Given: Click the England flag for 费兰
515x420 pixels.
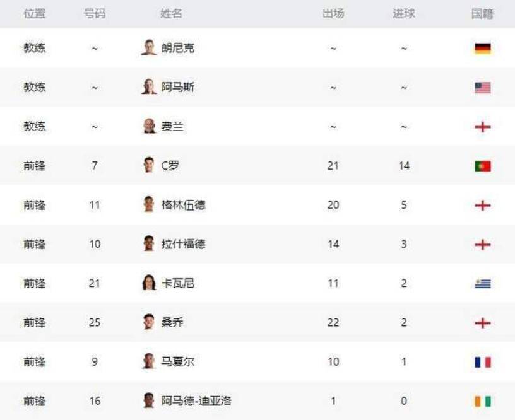Looking at the screenshot, I should (482, 127).
